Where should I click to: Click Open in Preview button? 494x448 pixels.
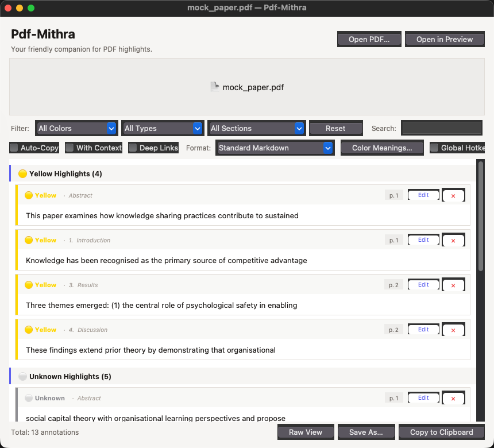(445, 39)
